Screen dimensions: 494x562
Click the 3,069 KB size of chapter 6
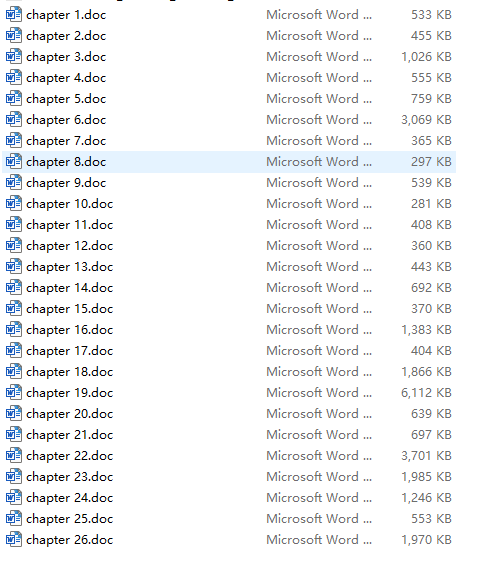click(x=426, y=120)
